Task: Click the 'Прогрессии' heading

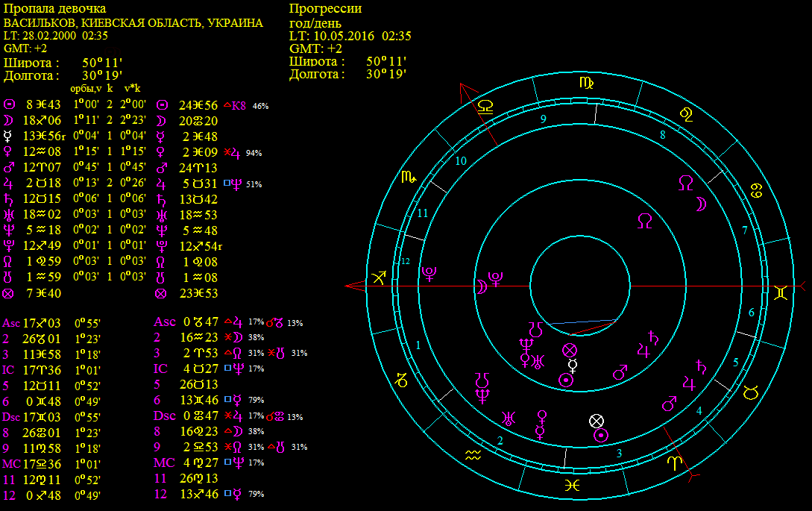Action: tap(325, 9)
